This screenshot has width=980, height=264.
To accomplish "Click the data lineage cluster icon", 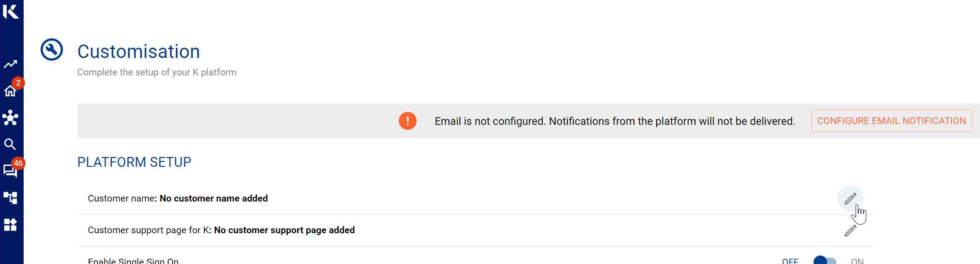I will tap(10, 117).
